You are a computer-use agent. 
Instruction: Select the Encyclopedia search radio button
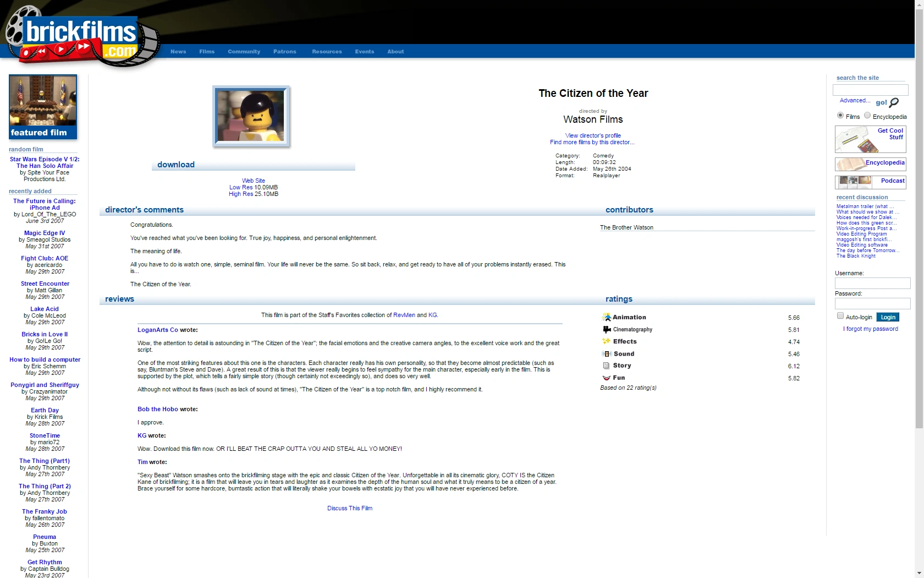tap(867, 116)
